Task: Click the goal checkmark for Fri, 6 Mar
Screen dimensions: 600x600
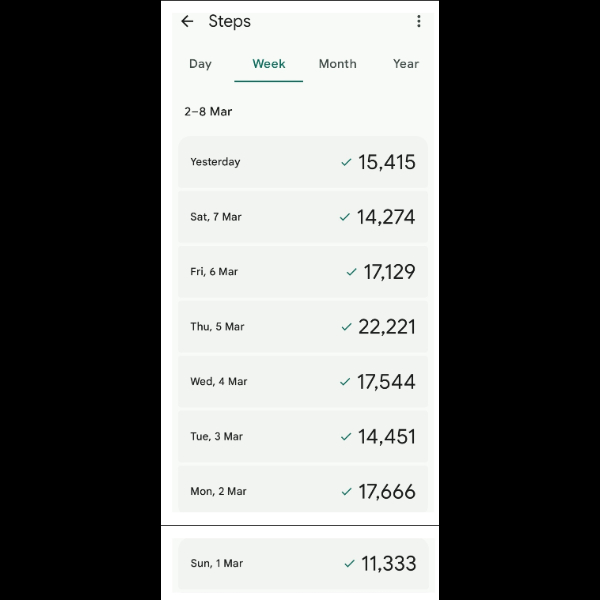Action: point(351,272)
